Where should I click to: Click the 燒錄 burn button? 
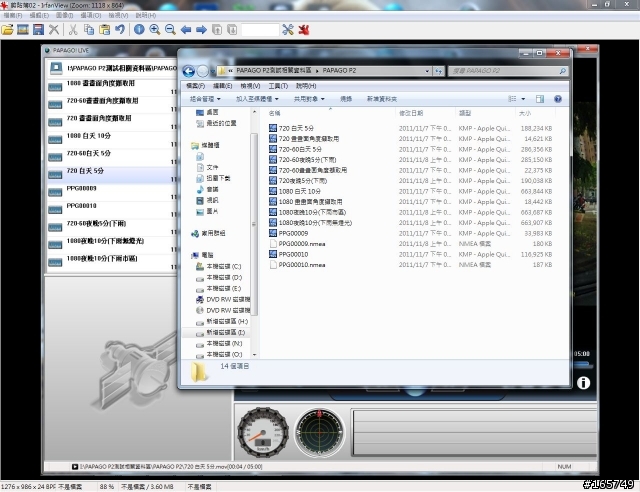point(346,99)
